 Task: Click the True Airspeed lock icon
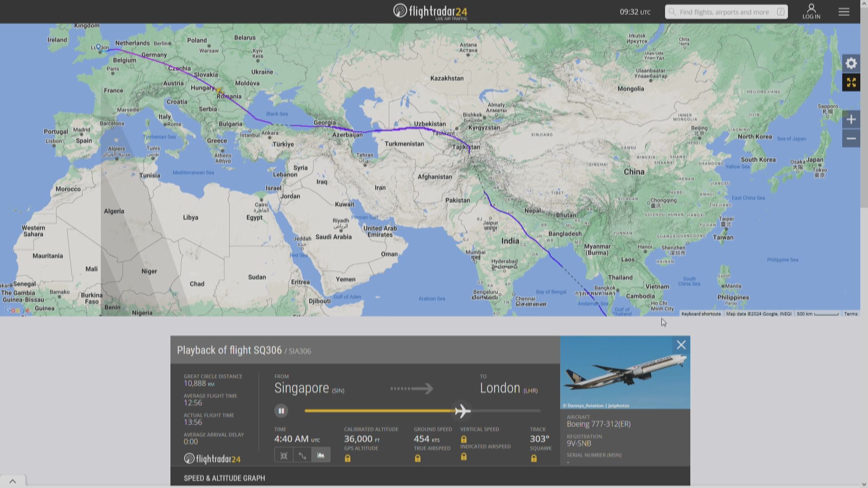tap(418, 458)
